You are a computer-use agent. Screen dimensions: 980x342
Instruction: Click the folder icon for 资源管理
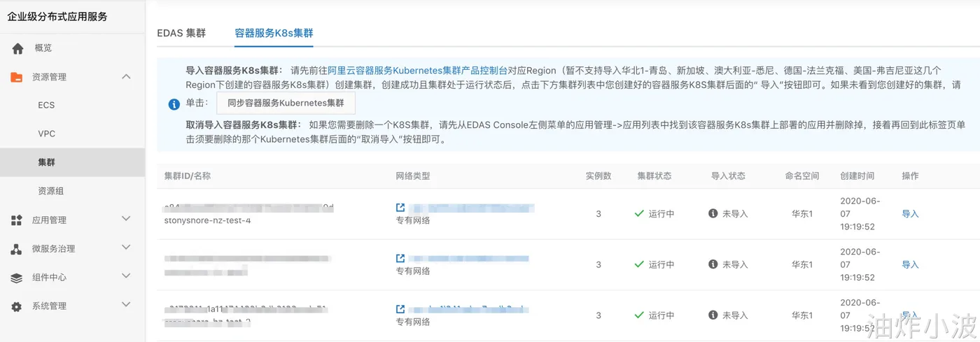click(x=17, y=77)
